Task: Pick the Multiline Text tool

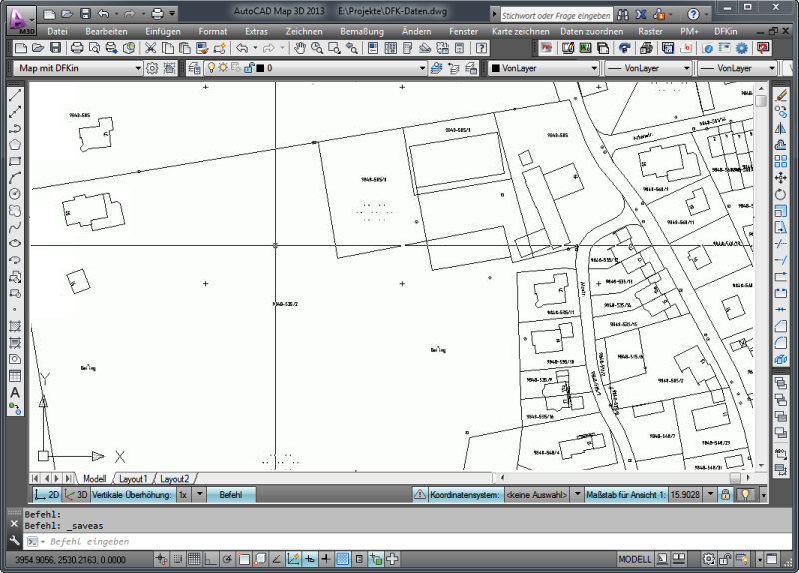Action: [15, 393]
